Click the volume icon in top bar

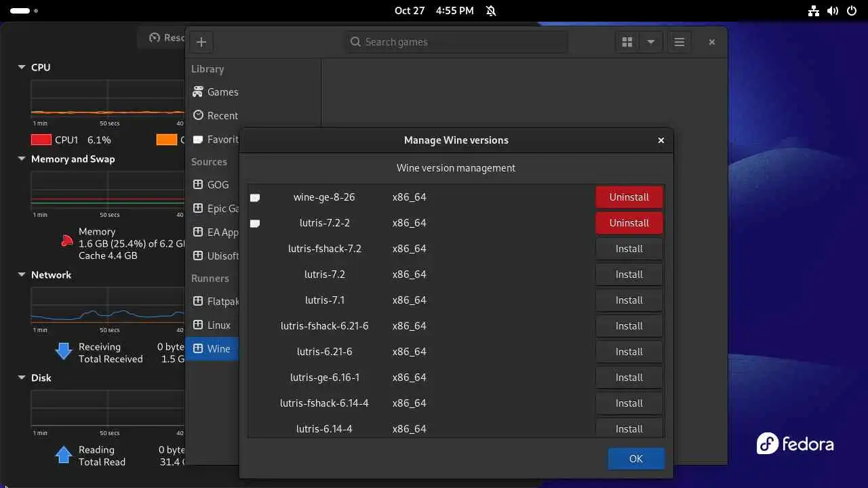[x=832, y=11]
